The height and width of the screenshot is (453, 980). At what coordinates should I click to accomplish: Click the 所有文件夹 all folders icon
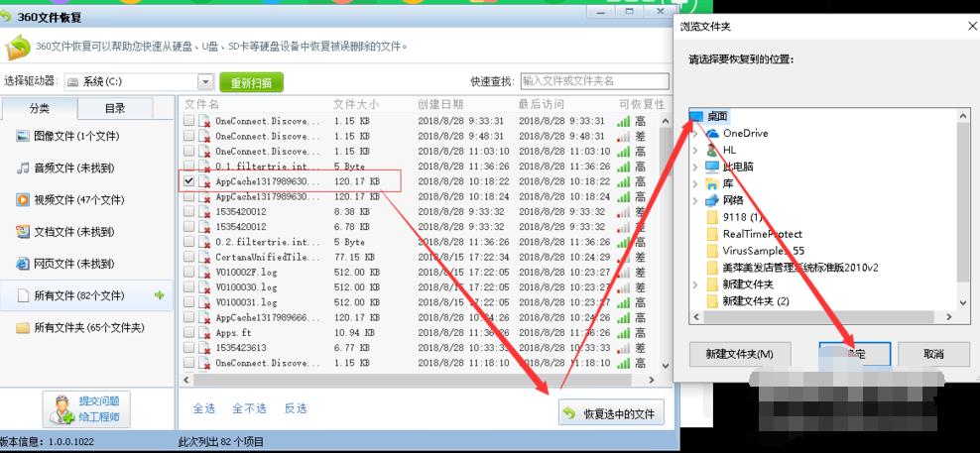(23, 327)
